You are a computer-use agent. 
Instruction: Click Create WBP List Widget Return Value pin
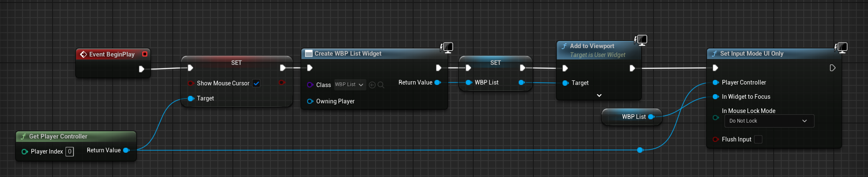coord(437,82)
